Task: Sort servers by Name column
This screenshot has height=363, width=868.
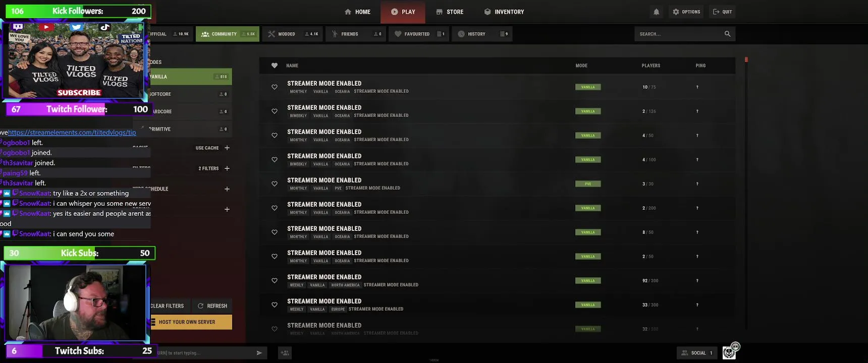Action: [292, 66]
